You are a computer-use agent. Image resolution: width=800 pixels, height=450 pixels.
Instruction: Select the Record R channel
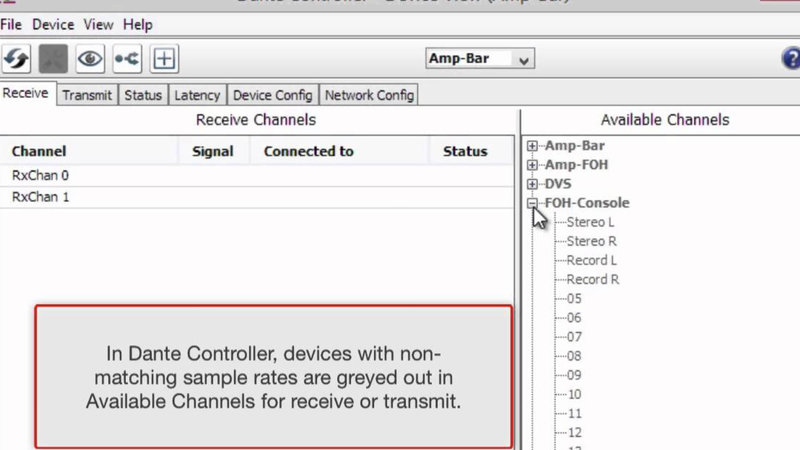pos(593,280)
